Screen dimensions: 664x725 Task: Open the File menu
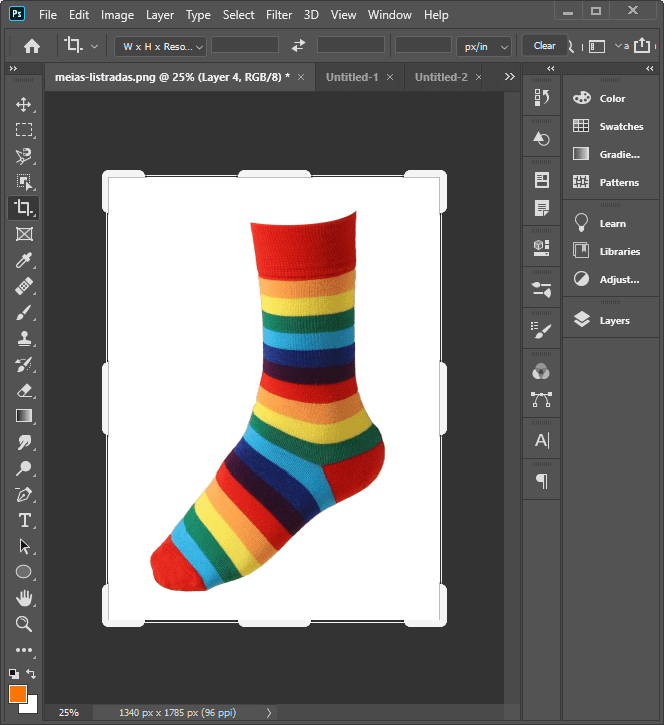pos(48,15)
